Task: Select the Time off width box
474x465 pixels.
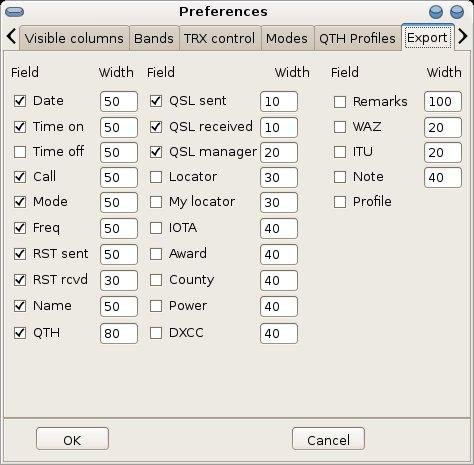Action: point(119,152)
